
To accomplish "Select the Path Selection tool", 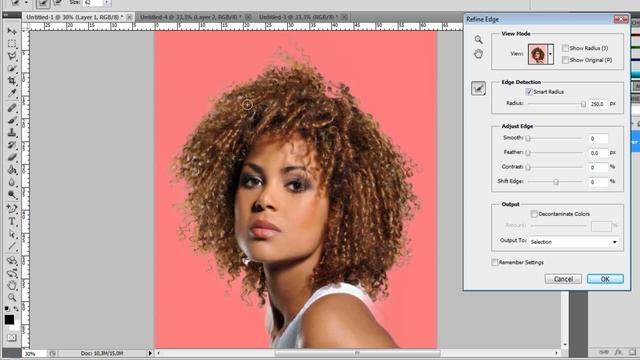I will pos(12,234).
